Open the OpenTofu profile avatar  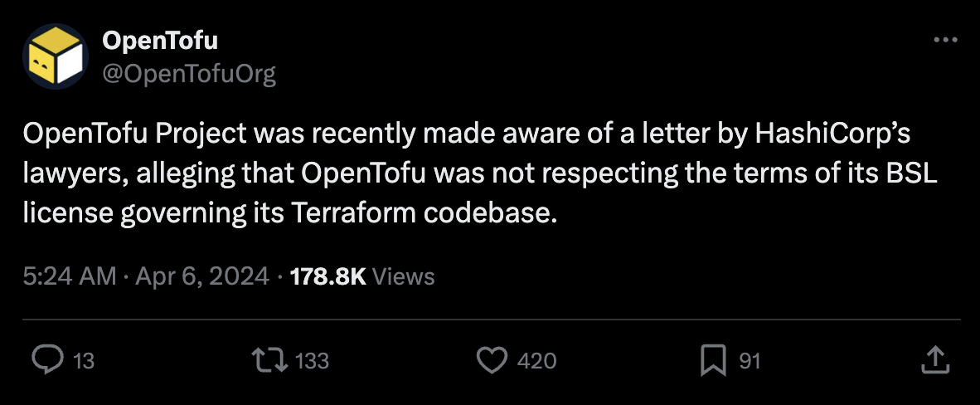coord(55,56)
